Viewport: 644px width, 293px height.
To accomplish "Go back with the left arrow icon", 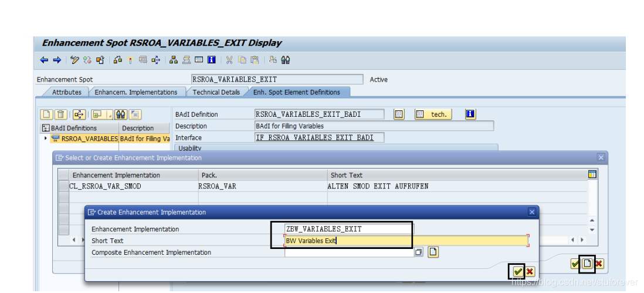I will pyautogui.click(x=44, y=60).
